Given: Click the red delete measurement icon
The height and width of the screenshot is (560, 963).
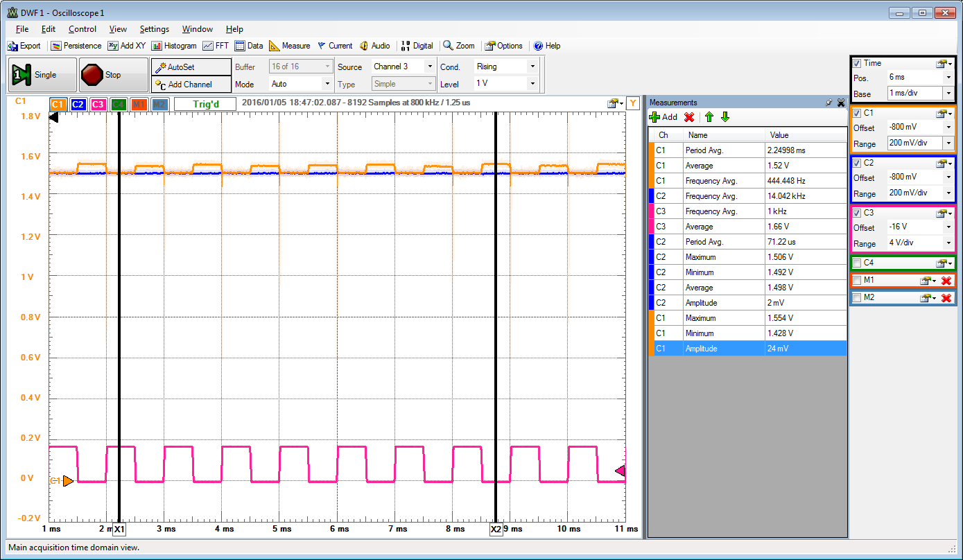Looking at the screenshot, I should click(x=689, y=117).
